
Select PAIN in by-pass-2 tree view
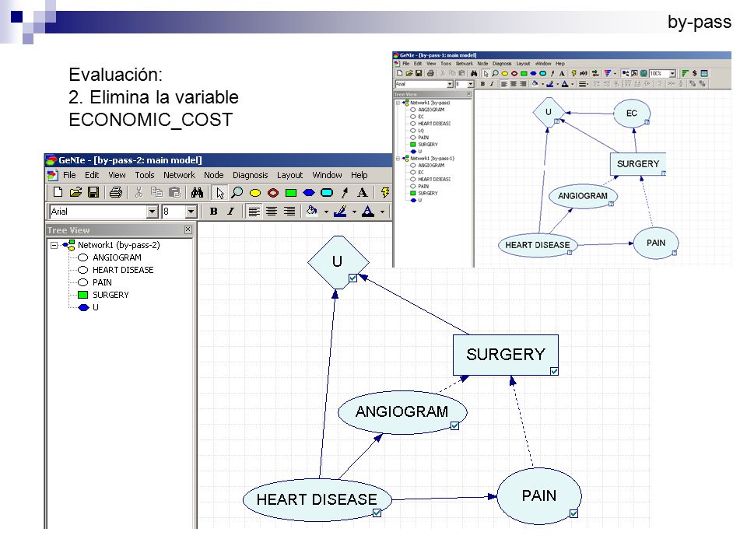pyautogui.click(x=102, y=282)
